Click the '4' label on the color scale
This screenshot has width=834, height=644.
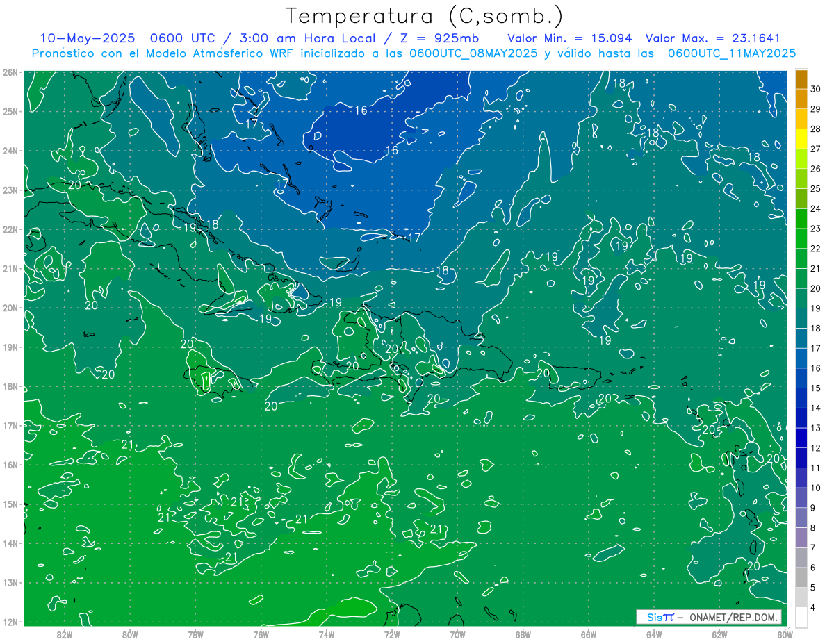[813, 607]
